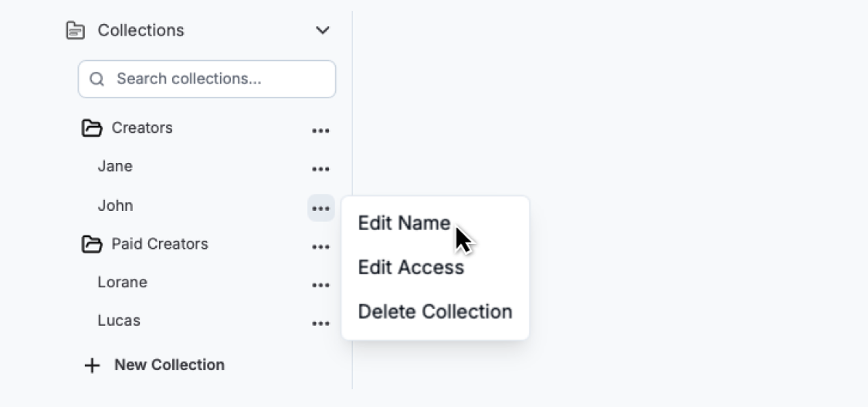The image size is (868, 407).
Task: Open the three-dot menu for Jane
Action: click(320, 169)
